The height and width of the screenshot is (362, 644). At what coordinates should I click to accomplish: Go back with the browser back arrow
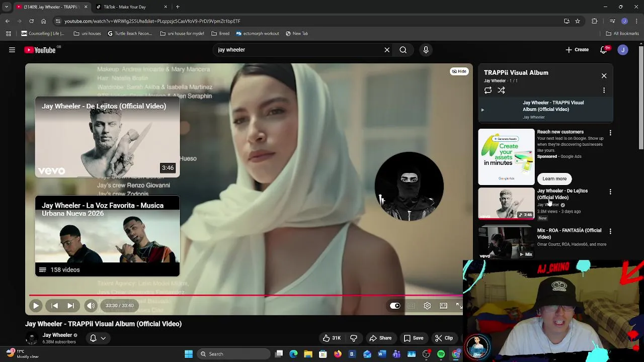pyautogui.click(x=7, y=21)
